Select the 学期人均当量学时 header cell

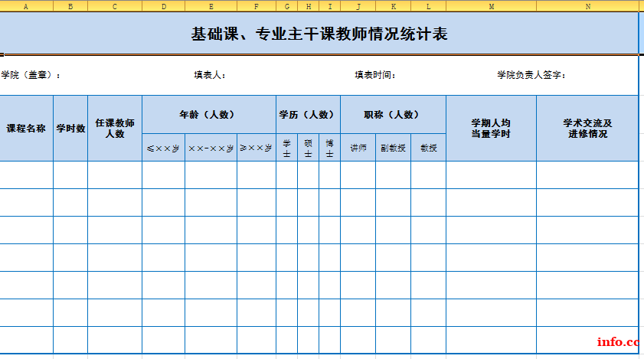pos(491,129)
